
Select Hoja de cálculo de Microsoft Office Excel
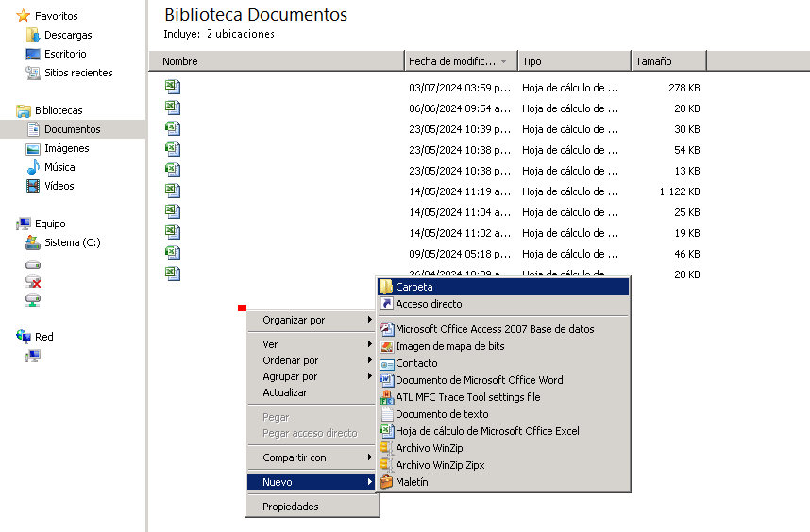504,431
